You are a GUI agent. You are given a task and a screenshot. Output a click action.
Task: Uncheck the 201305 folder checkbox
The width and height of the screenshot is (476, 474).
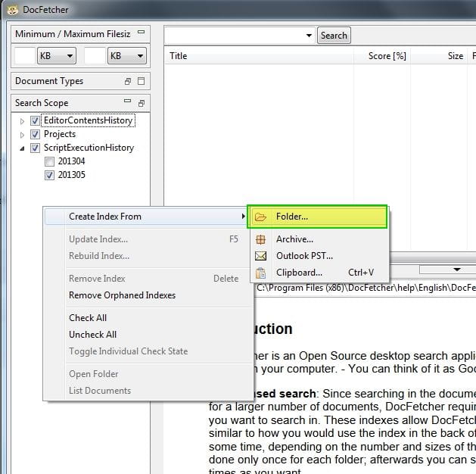(49, 175)
